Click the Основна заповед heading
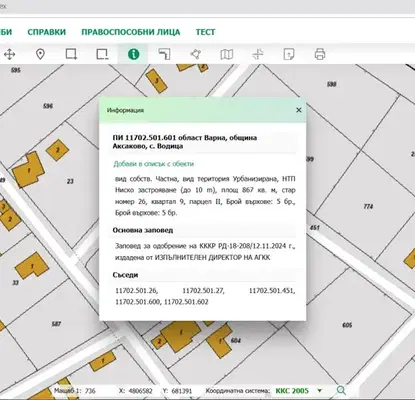 tap(143, 230)
